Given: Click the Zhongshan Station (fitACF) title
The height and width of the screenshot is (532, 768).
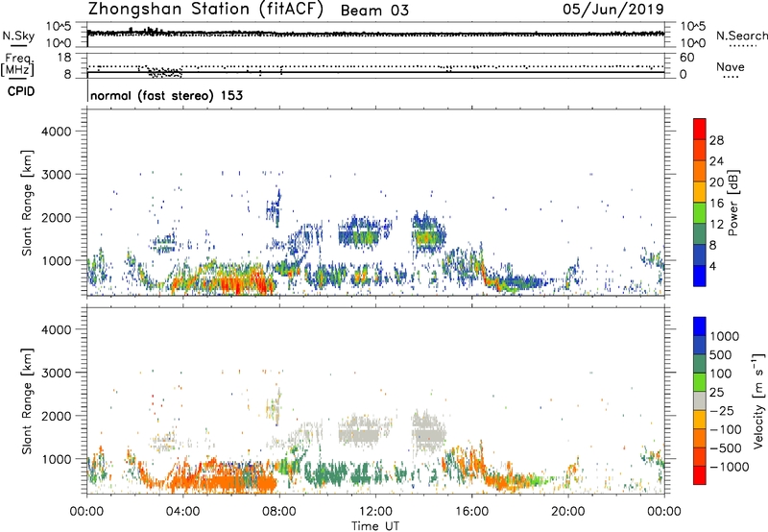Looking at the screenshot, I should 205,10.
